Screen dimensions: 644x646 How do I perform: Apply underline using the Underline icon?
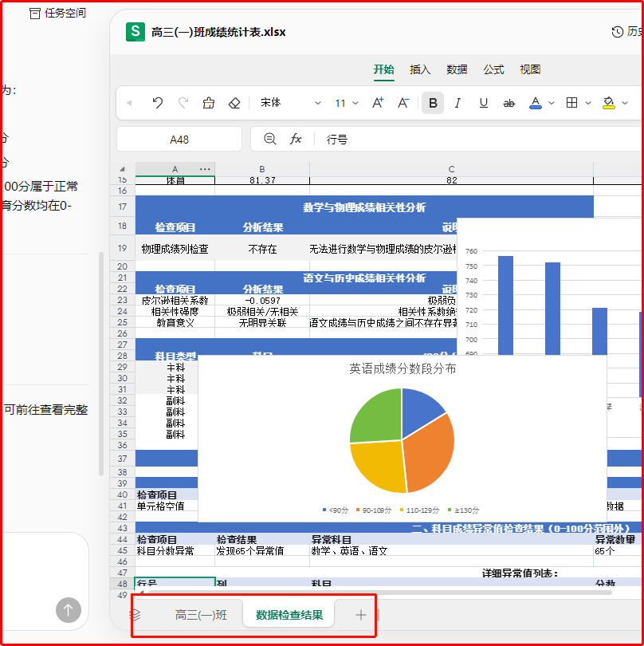(482, 103)
